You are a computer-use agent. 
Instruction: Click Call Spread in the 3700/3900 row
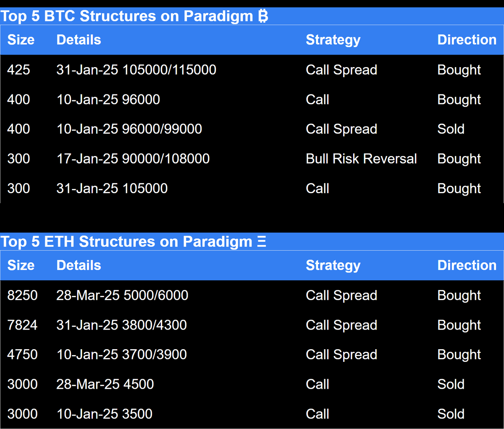tap(341, 355)
